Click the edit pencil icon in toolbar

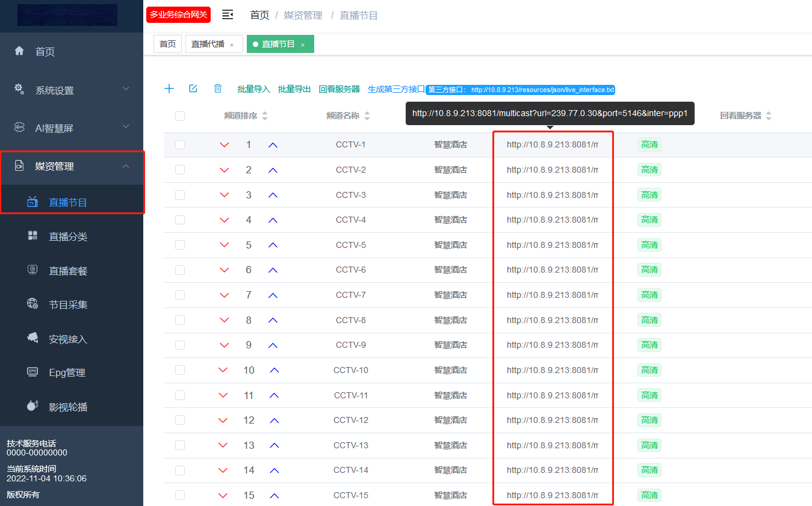click(x=193, y=89)
